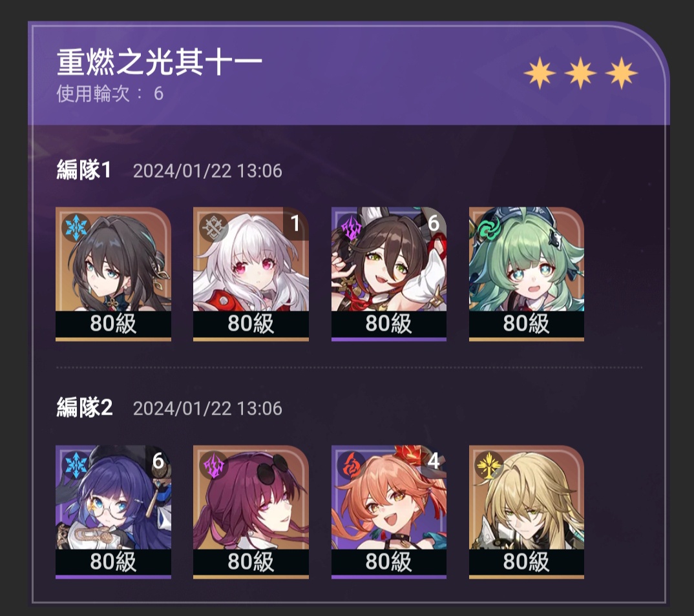Select the white-haired red-eyed character portrait

(x=251, y=274)
